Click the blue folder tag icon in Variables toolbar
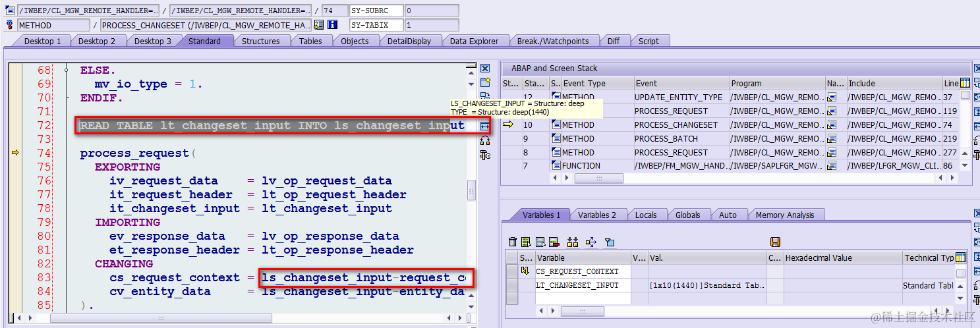The width and height of the screenshot is (980, 328). coord(609,242)
